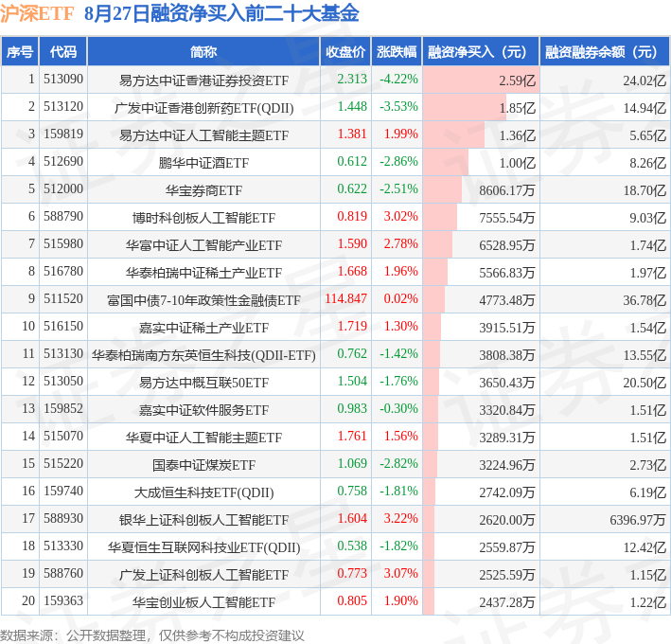The image size is (671, 644).
Task: Select 华宝券商ETF name cell
Action: 203,190
